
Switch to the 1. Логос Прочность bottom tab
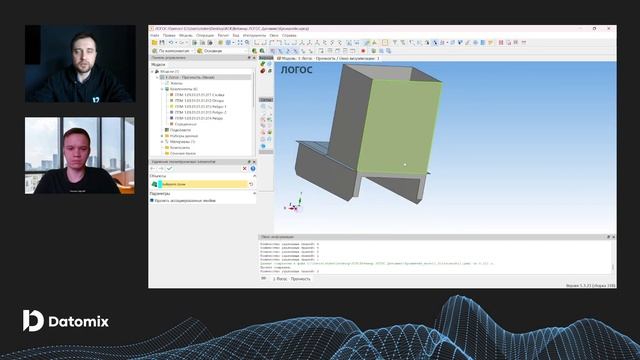point(291,279)
